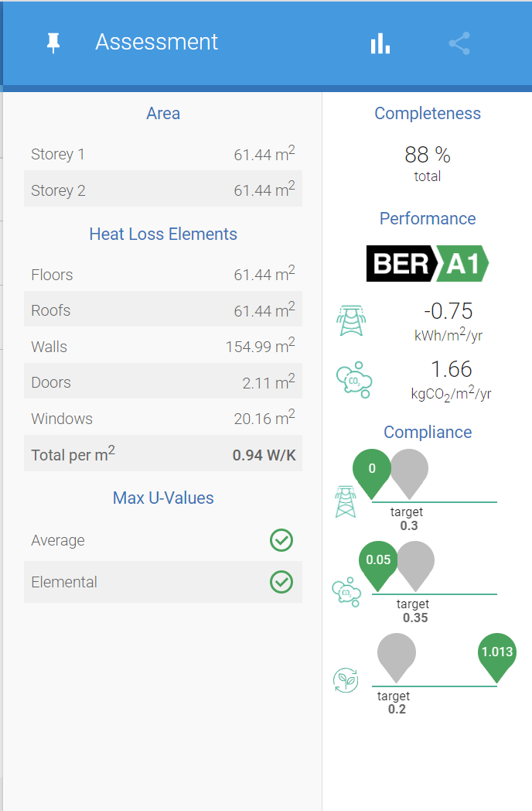This screenshot has width=532, height=811.
Task: Click the CO2 icon beside the 0.35 target
Action: (346, 592)
